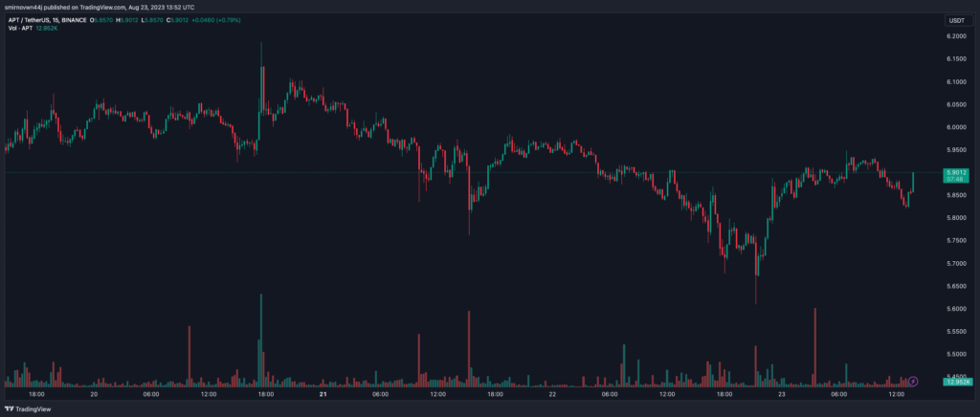Click date marker 21 on time axis
Image resolution: width=980 pixels, height=417 pixels.
click(x=323, y=394)
